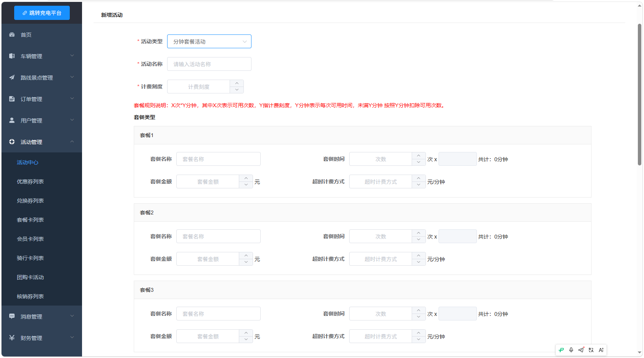This screenshot has height=358, width=644.
Task: Click 套餐3 套餐金额 input field
Action: tap(208, 336)
